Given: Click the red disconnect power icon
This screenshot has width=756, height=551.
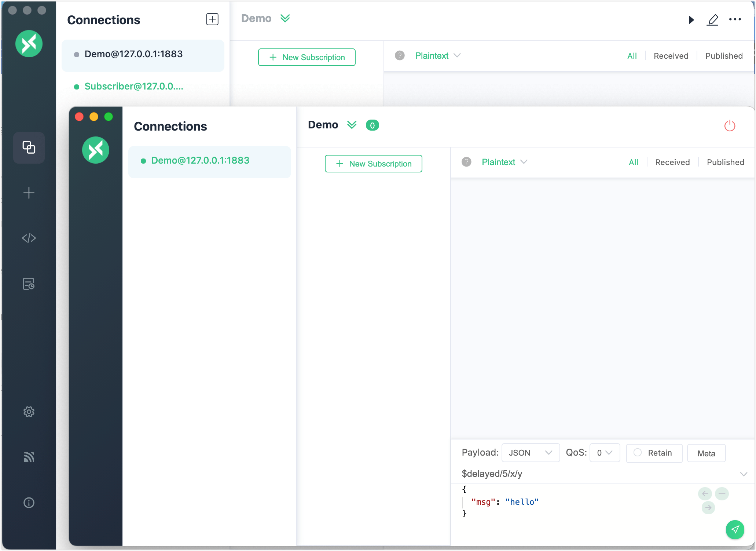Looking at the screenshot, I should point(730,126).
